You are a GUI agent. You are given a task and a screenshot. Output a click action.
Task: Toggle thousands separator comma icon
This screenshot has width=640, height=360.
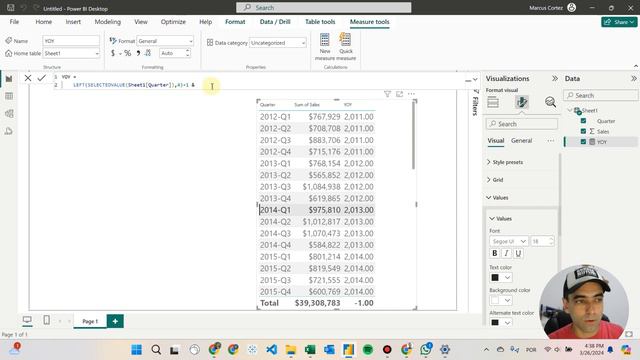(x=138, y=53)
